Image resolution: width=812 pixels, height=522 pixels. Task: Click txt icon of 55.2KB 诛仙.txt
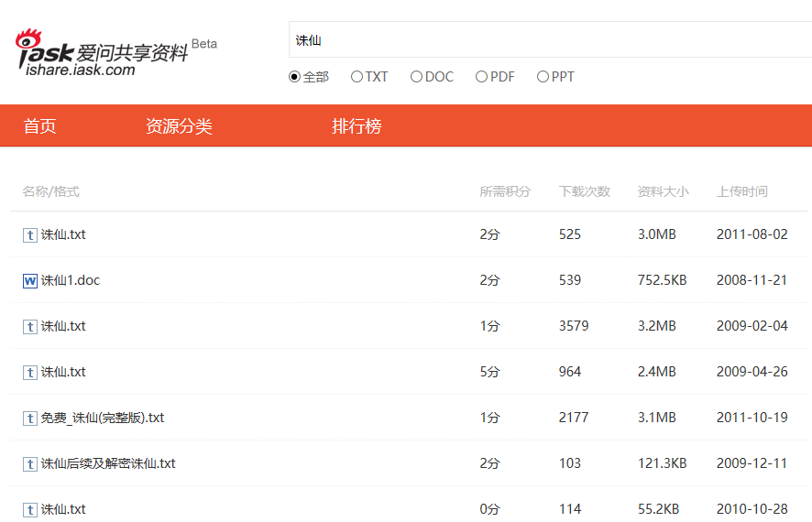[x=30, y=510]
